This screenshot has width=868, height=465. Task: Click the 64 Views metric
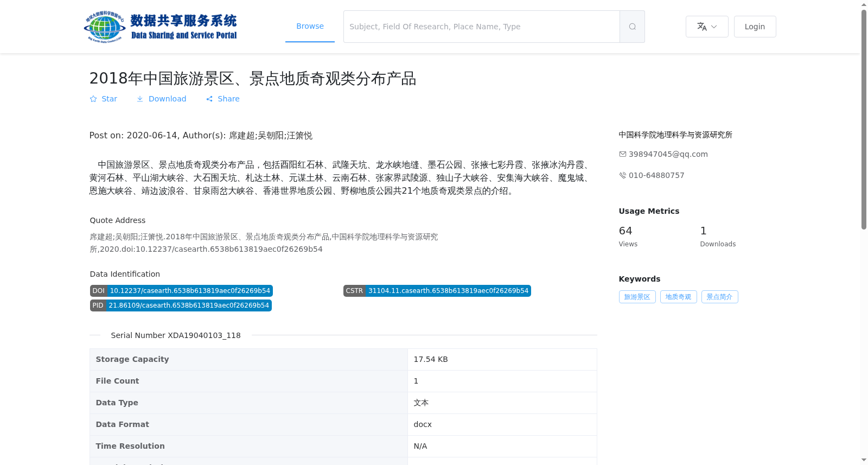click(628, 237)
